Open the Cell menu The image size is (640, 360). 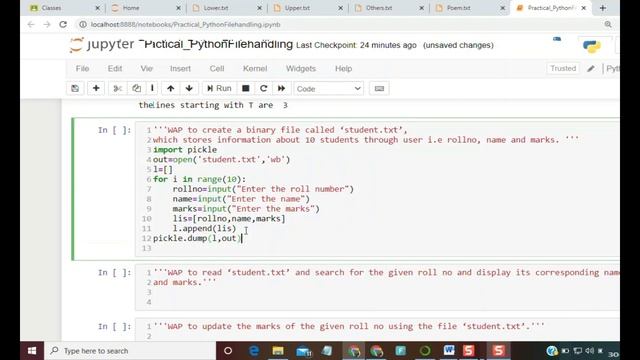pyautogui.click(x=217, y=69)
